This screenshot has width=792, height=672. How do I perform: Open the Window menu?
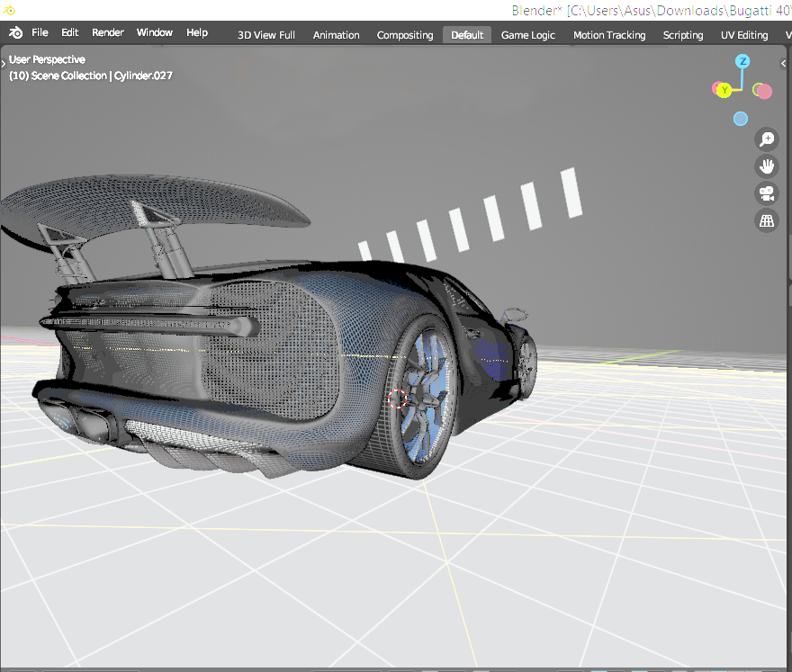(155, 32)
